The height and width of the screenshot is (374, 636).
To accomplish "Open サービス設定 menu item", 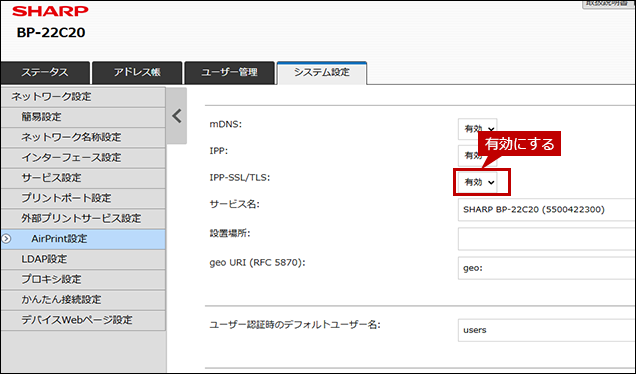I will (x=83, y=178).
